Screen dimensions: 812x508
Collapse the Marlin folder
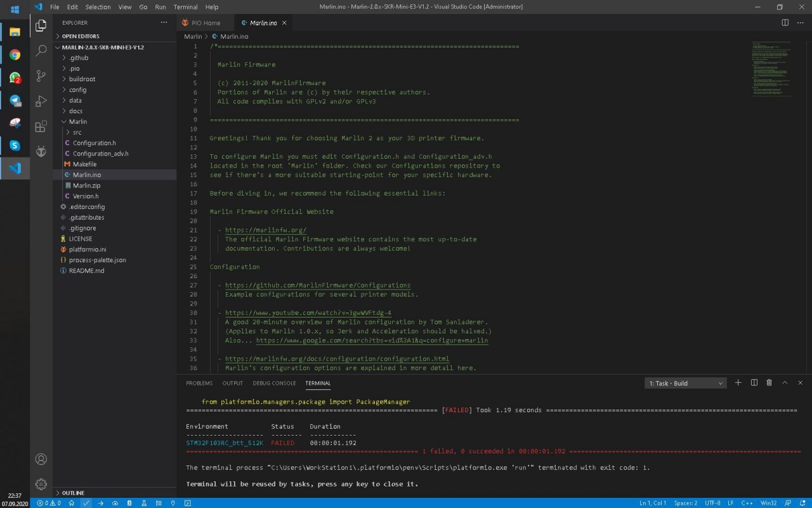tap(77, 121)
